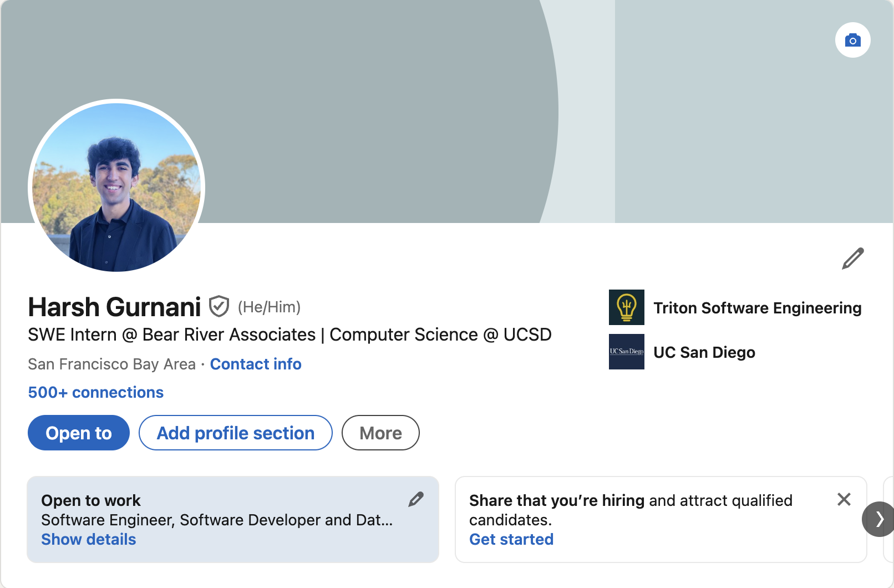Open the circular profile photo
Viewport: 894px width, 588px height.
point(116,187)
